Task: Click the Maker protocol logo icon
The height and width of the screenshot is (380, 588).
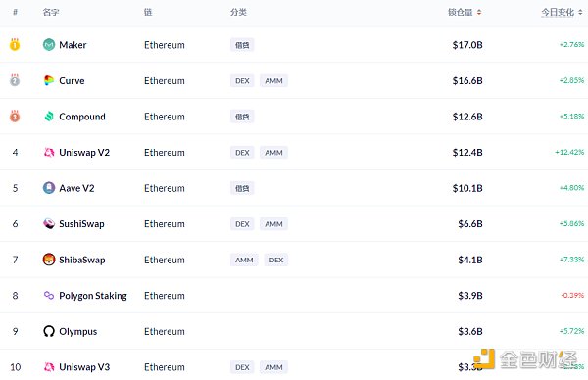Action: [49, 45]
